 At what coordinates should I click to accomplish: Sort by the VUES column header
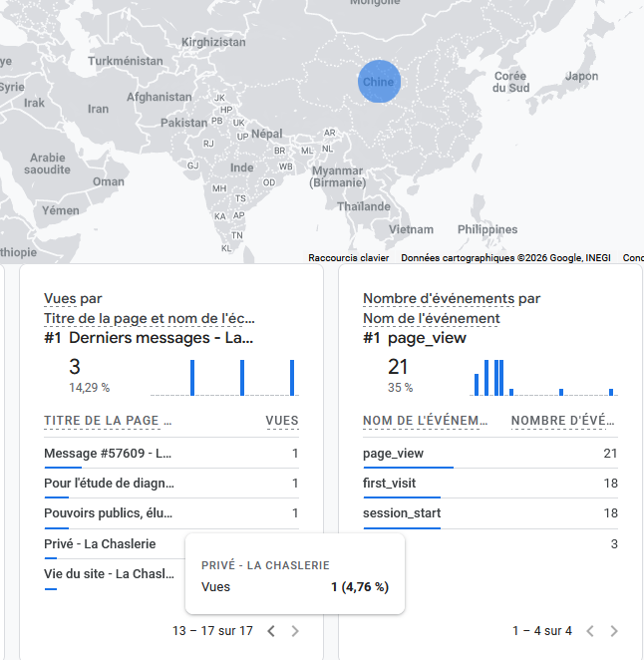click(x=281, y=421)
